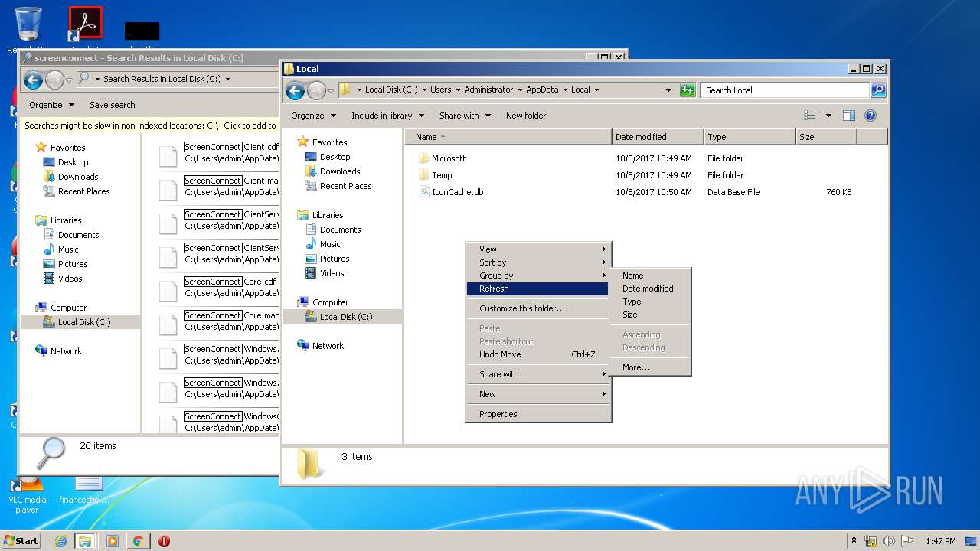Open Share with in the context menu
Screen dimensions: 980x551
(x=537, y=374)
